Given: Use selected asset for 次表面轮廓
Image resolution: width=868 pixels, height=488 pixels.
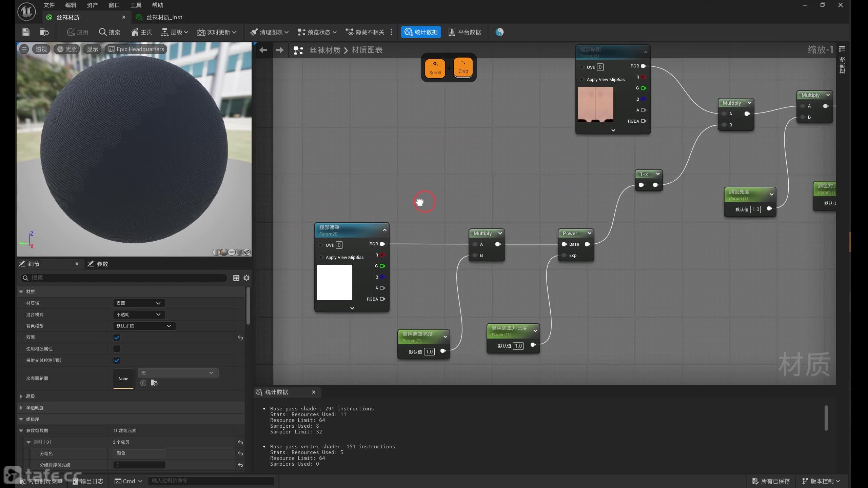Looking at the screenshot, I should click(143, 383).
